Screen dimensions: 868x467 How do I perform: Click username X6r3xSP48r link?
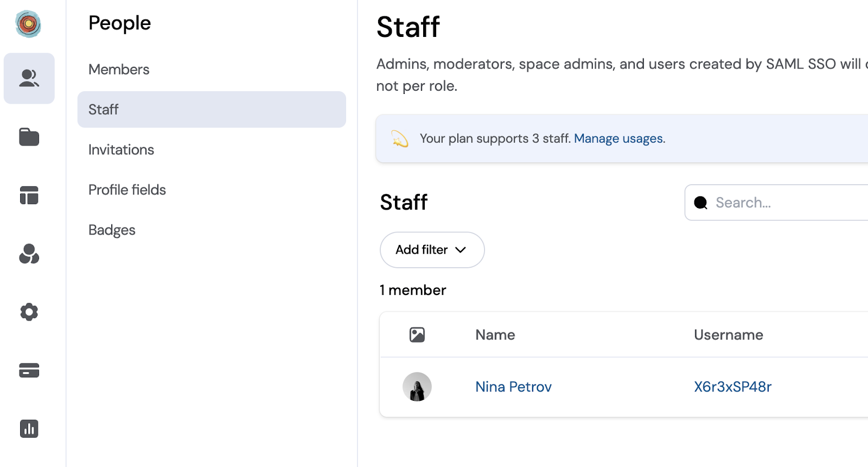(732, 387)
